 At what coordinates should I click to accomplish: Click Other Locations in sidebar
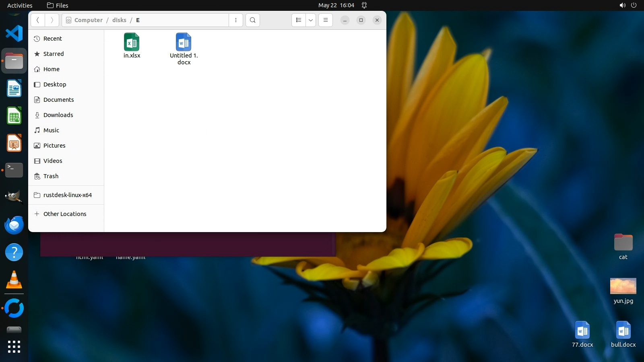click(64, 214)
